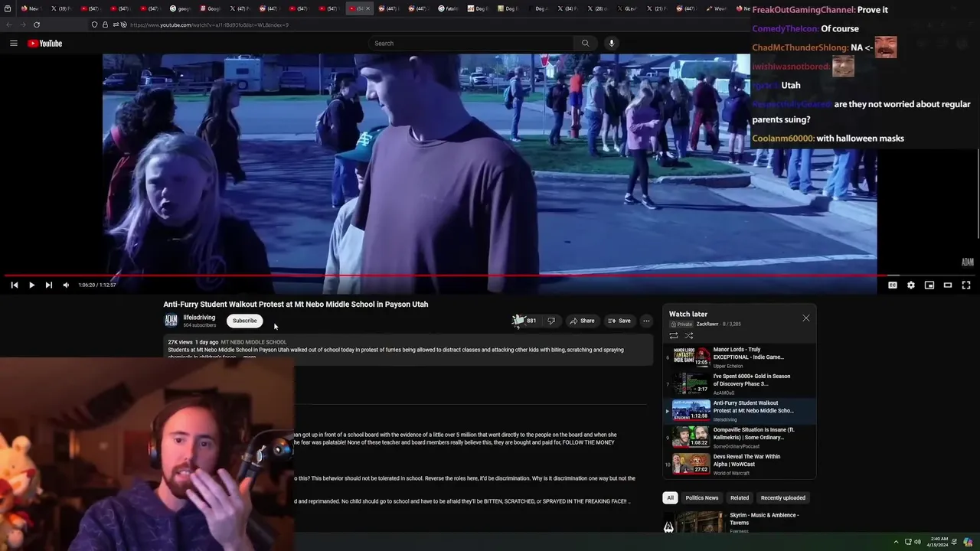Viewport: 980px width, 551px height.
Task: Open ZackRawrr playlist owner link
Action: pos(707,324)
